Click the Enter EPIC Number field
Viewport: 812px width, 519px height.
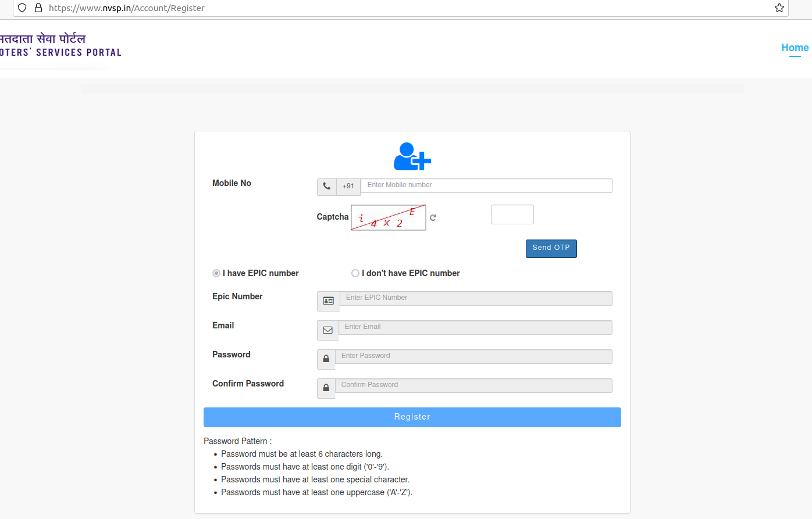[x=475, y=298]
